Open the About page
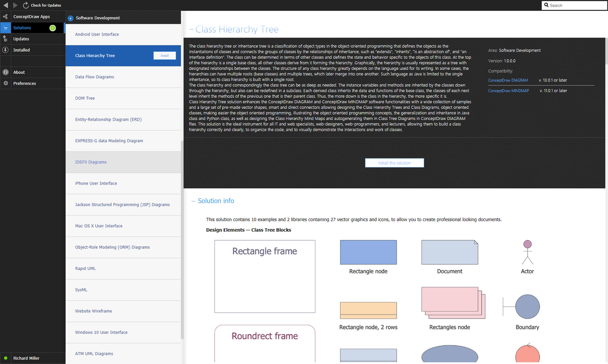 [x=33, y=72]
